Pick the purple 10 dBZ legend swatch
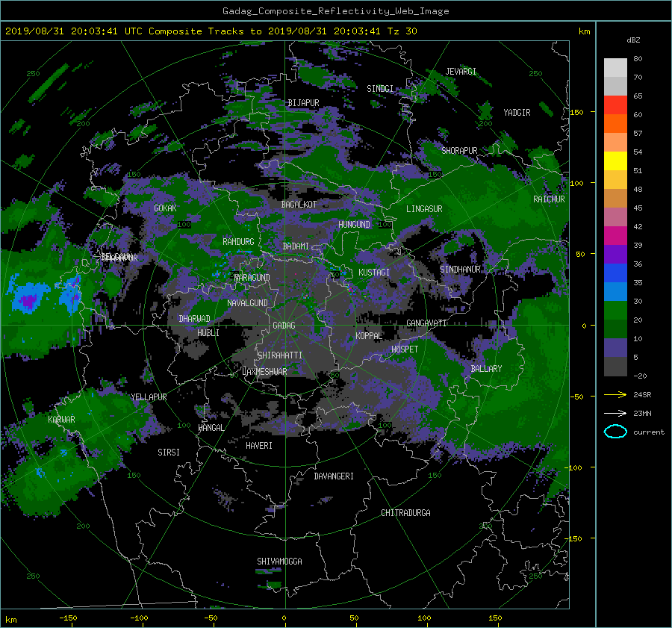Screen dimensions: 672x628 615,347
